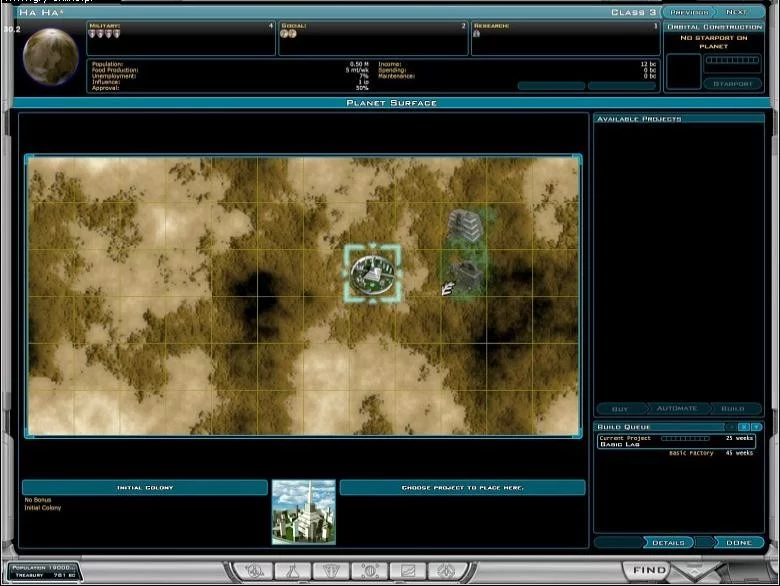Move queue item down with the arrow icon
The image size is (780, 586).
pyautogui.click(x=757, y=427)
